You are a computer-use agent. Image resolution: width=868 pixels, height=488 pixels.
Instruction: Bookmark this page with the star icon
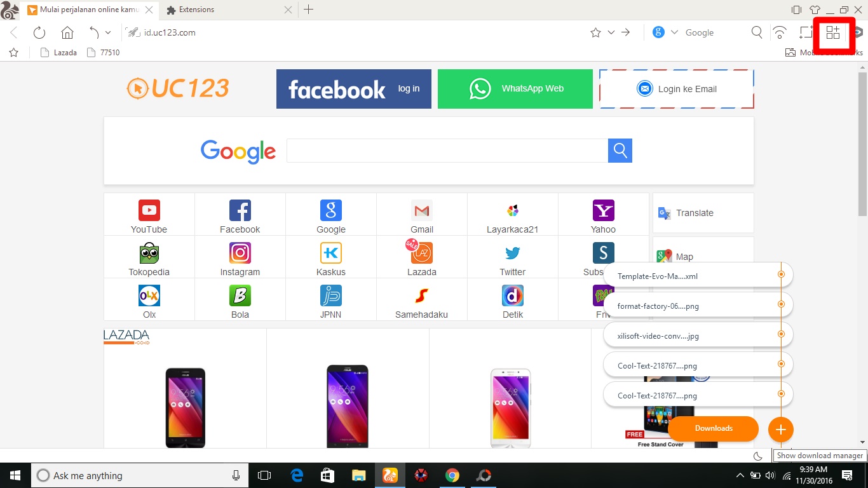click(x=595, y=32)
